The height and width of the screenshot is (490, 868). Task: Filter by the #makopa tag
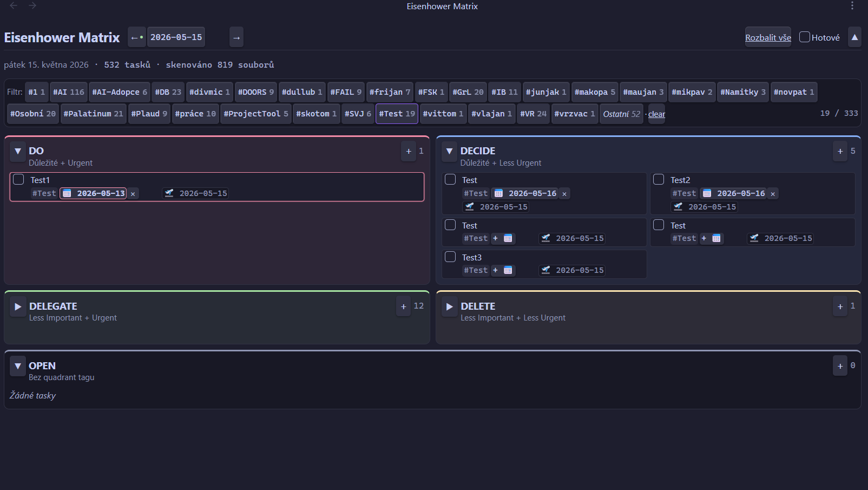pos(595,92)
